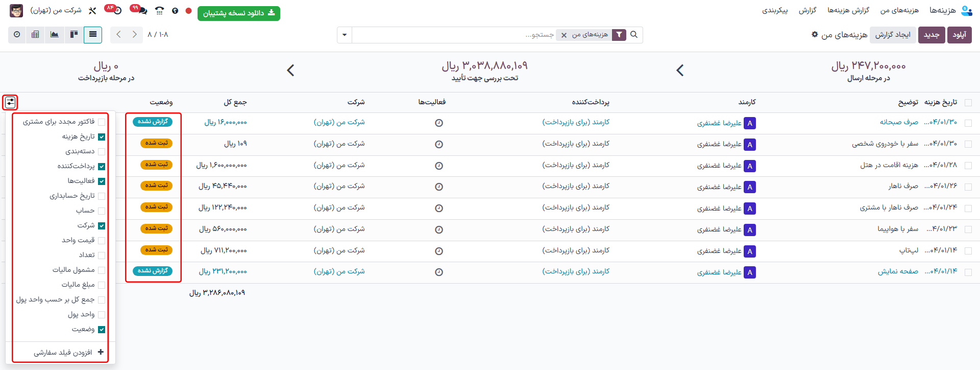Click the ایجاد گزارش button
The width and height of the screenshot is (980, 370).
[x=893, y=35]
